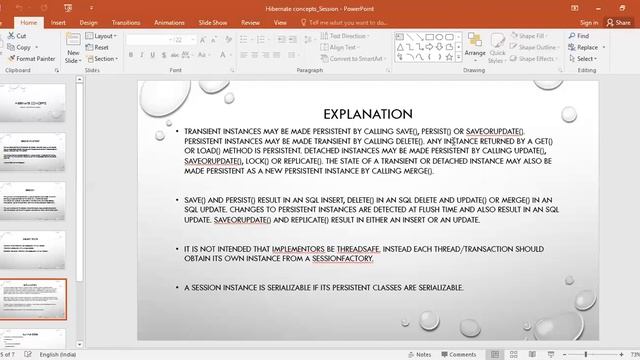Center align text

[255, 55]
